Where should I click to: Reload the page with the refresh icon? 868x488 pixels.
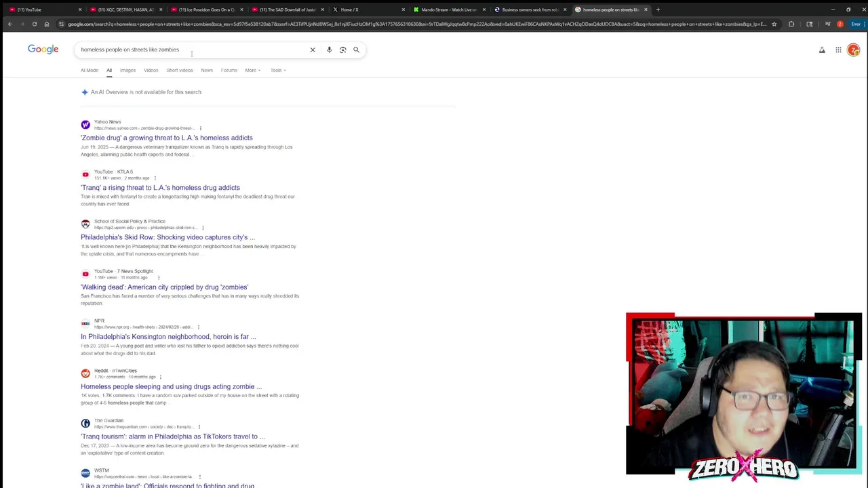tap(34, 24)
